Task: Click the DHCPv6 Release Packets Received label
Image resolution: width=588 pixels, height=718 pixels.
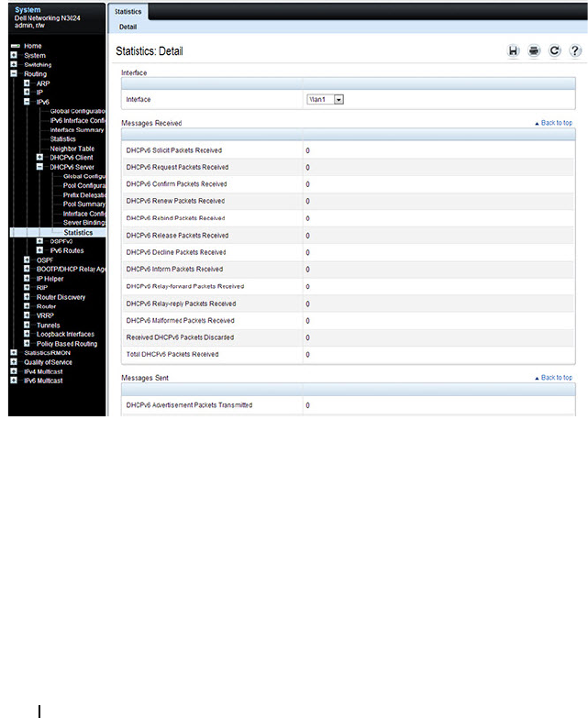Action: [x=177, y=236]
